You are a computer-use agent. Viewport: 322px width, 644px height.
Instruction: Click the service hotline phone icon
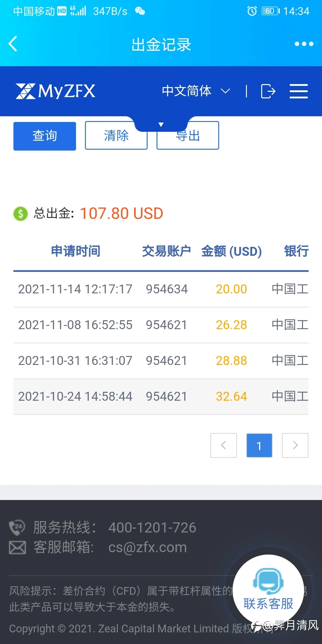pos(17,527)
